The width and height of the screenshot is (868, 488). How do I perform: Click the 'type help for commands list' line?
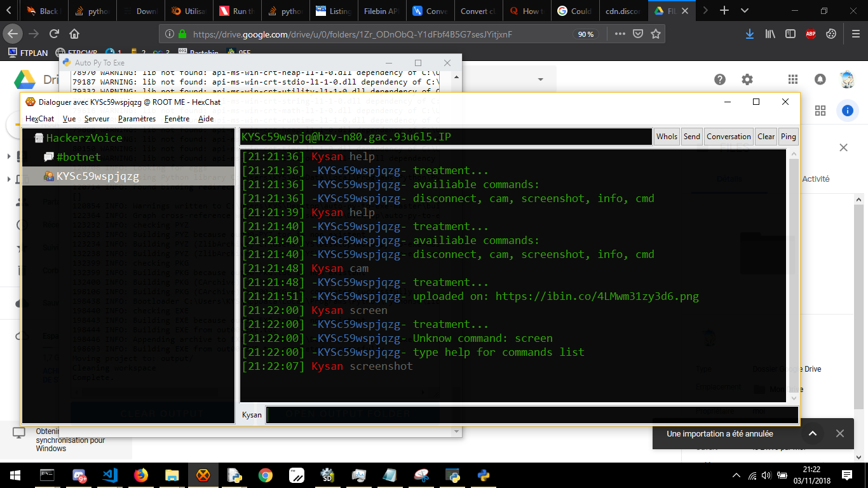(x=499, y=352)
